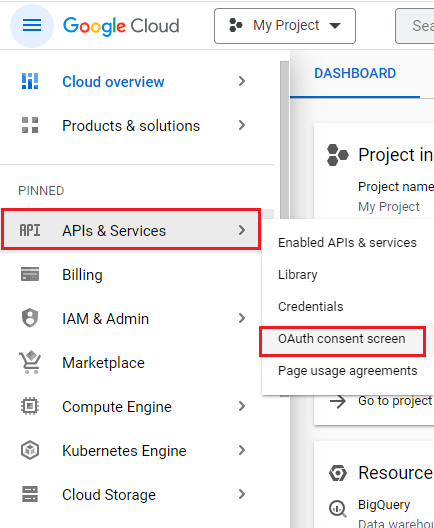
Task: Expand Products & solutions chevron
Action: pyautogui.click(x=242, y=125)
